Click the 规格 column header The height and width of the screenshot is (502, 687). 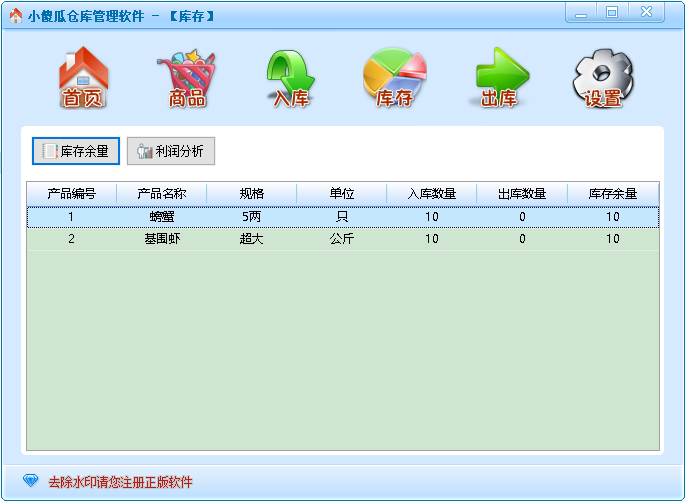pos(251,194)
